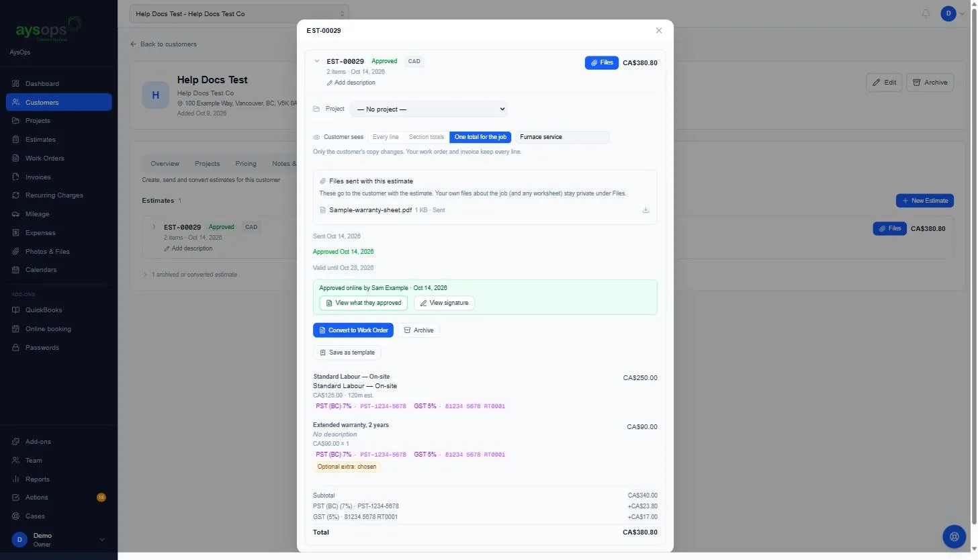Close the EST-00029 dialog with X

[x=659, y=30]
